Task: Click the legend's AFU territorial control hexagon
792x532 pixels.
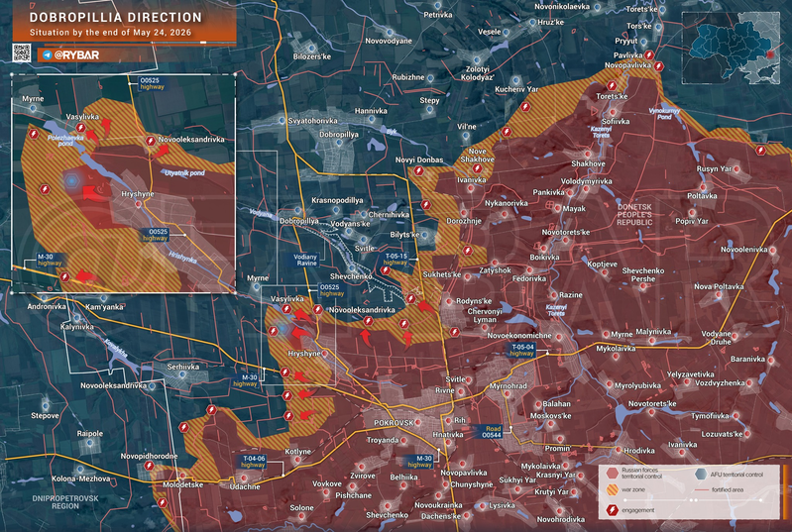Action: pyautogui.click(x=700, y=474)
